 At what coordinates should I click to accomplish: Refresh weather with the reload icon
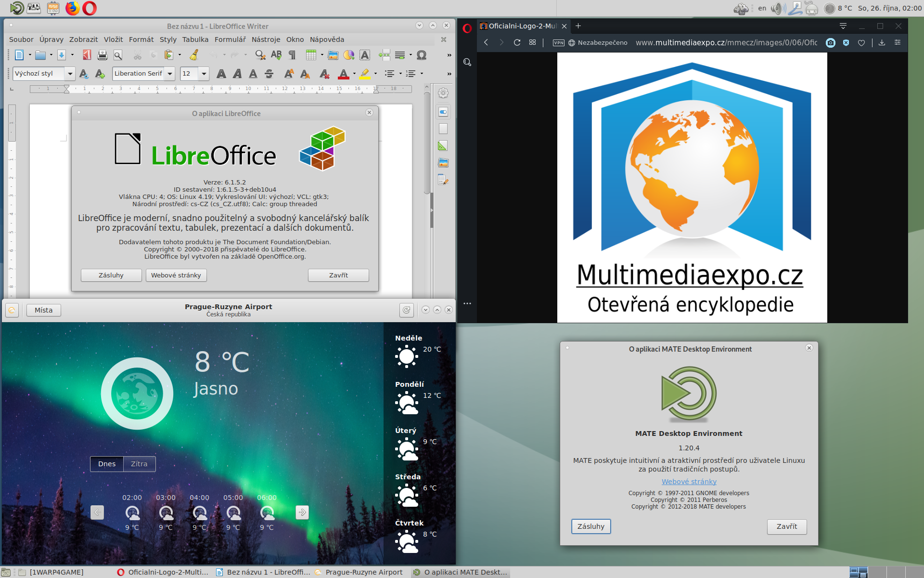(407, 310)
